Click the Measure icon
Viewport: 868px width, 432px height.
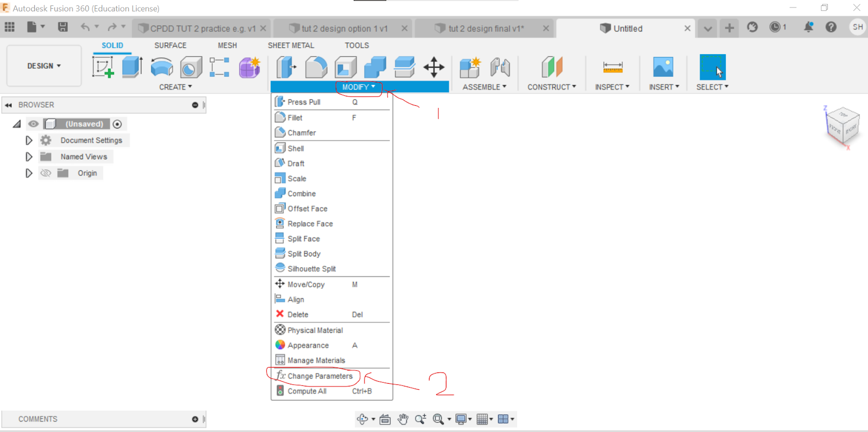pyautogui.click(x=612, y=67)
